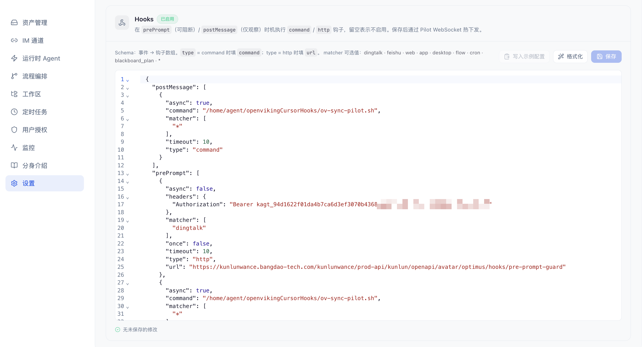Click ov-sync-pilot.sh command on line 29
Image resolution: width=644 pixels, height=347 pixels.
click(290, 298)
